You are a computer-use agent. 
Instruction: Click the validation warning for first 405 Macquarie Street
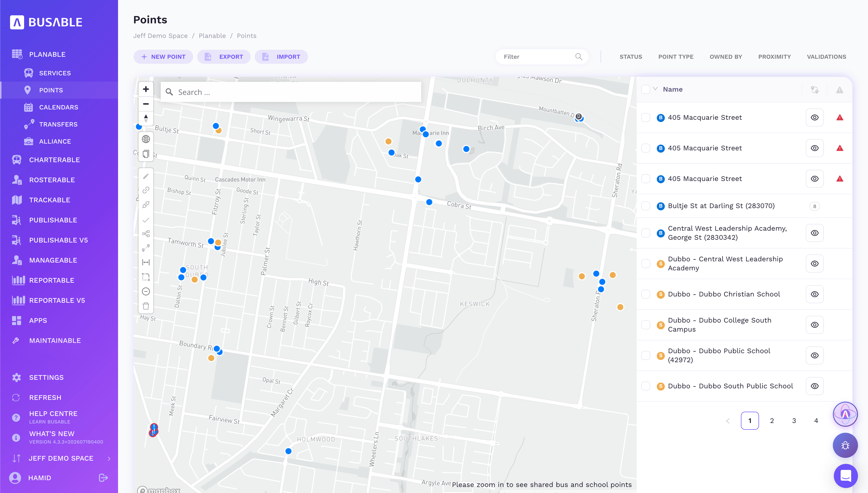[840, 117]
